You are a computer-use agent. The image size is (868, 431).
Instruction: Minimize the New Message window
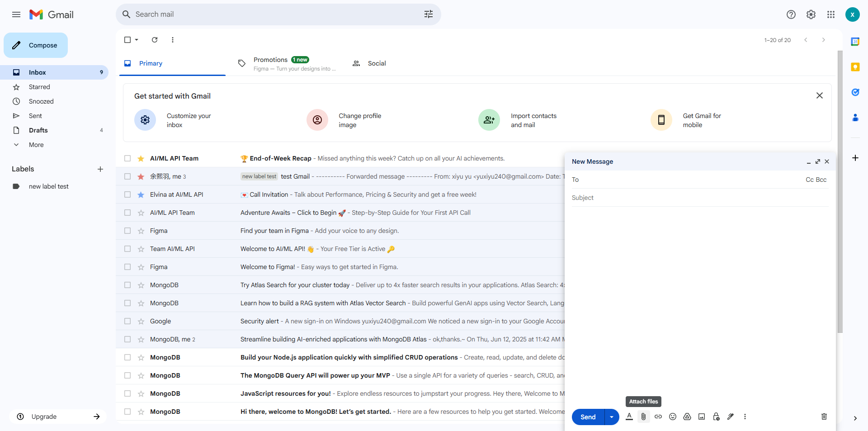809,161
